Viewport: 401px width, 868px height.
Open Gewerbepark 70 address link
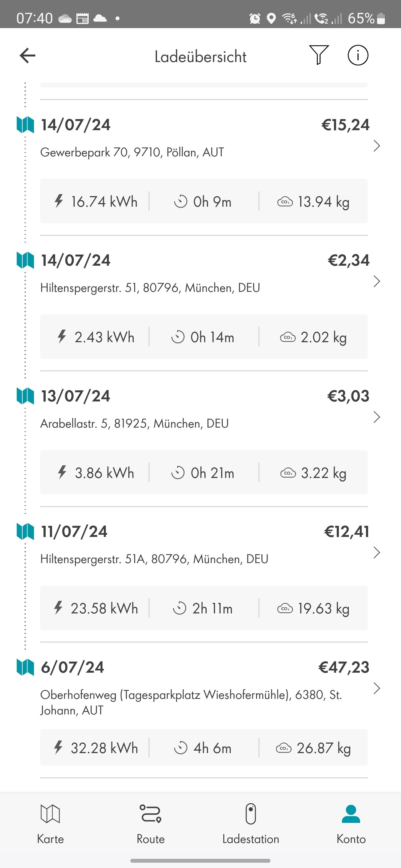[x=132, y=152]
